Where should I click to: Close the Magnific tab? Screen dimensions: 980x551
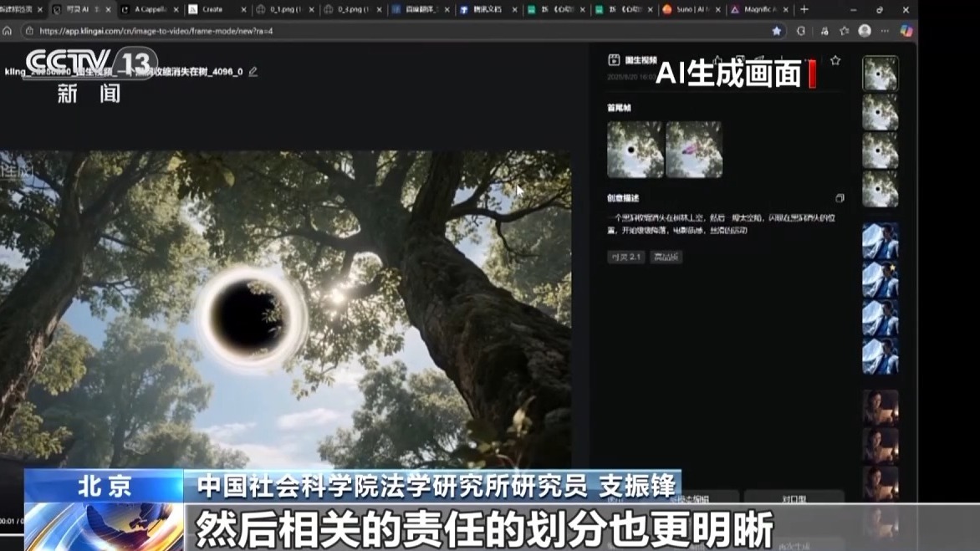(x=786, y=9)
